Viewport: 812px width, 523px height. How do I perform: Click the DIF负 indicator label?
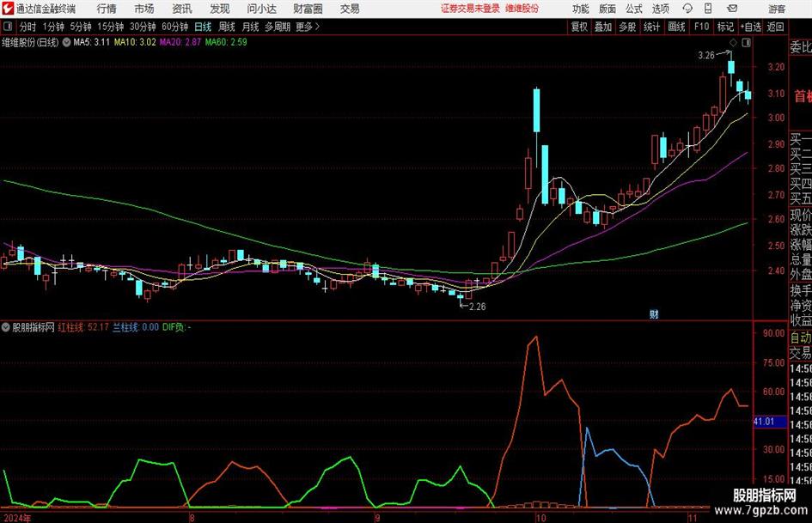point(176,326)
